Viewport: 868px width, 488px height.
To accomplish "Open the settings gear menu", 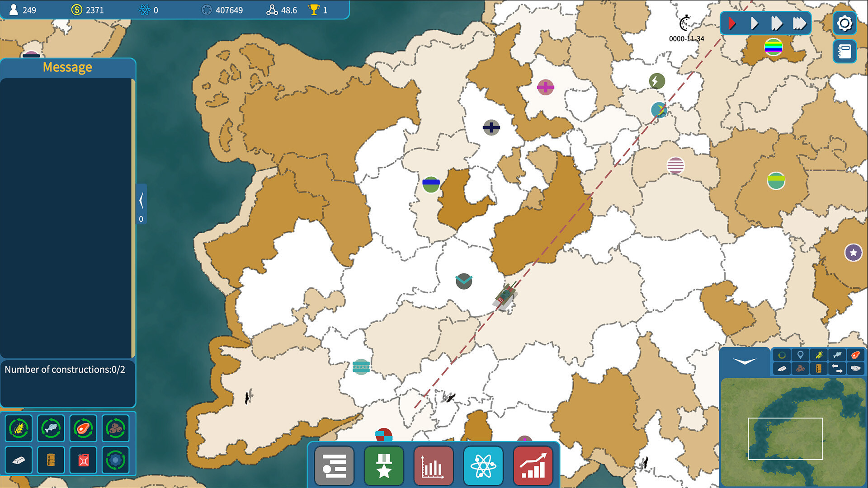I will coord(844,23).
